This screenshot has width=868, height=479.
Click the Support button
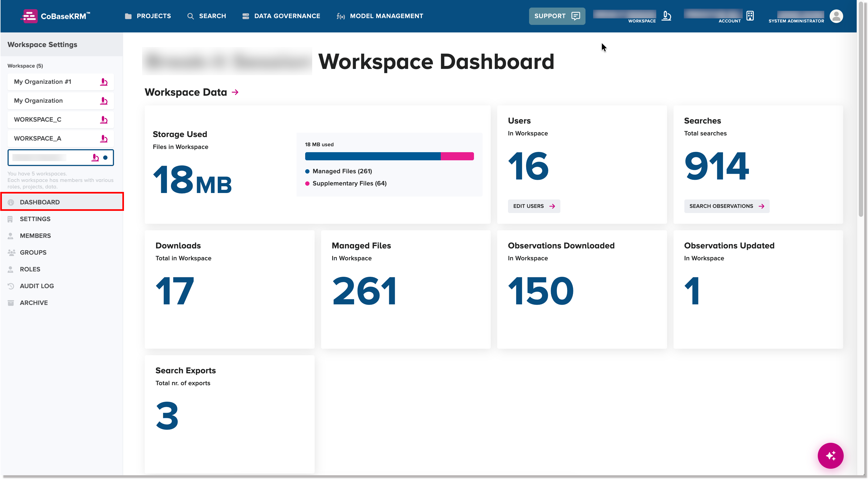coord(557,16)
